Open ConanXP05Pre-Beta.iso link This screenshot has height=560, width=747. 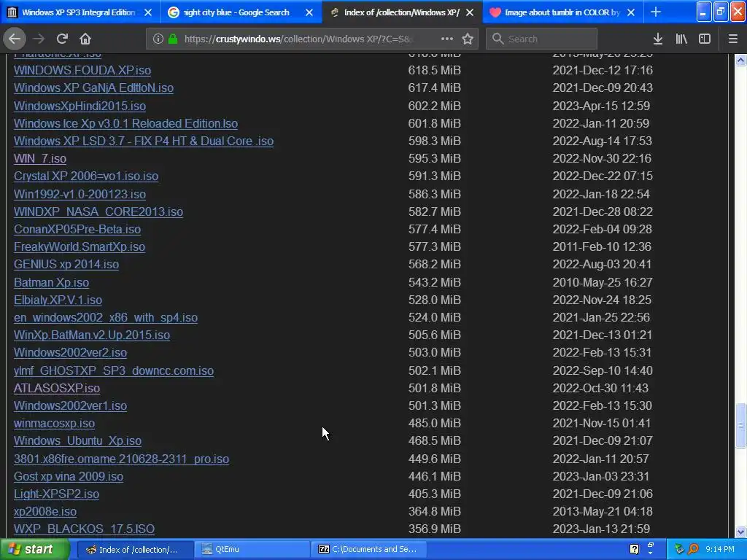point(77,230)
